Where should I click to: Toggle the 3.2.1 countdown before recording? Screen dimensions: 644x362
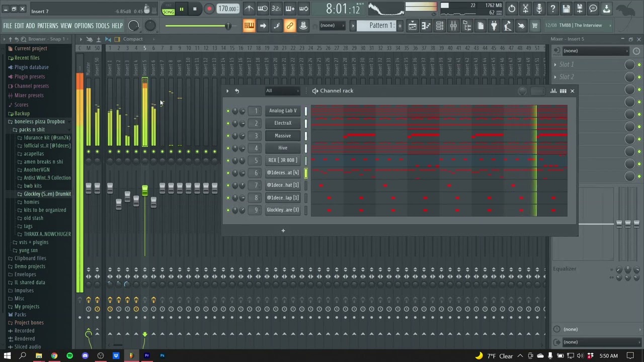click(276, 9)
